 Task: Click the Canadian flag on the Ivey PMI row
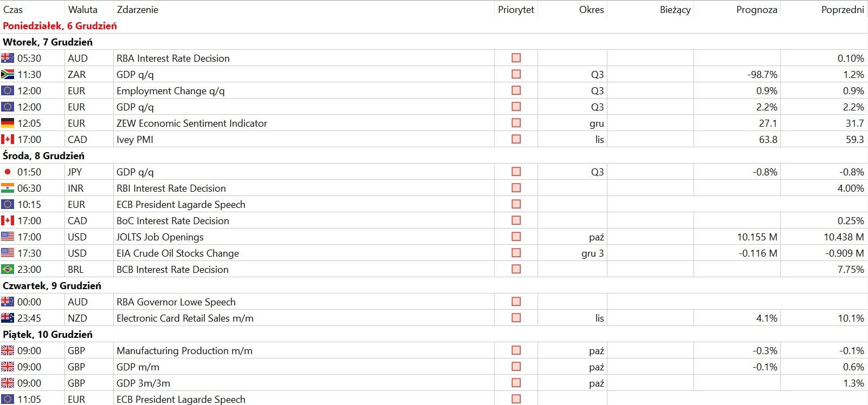tap(8, 139)
